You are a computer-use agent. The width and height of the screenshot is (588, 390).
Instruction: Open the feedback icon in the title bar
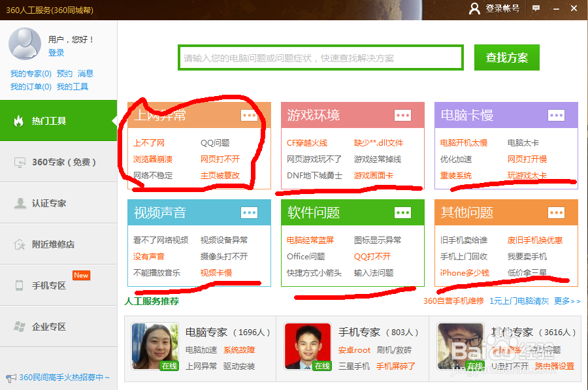(536, 9)
